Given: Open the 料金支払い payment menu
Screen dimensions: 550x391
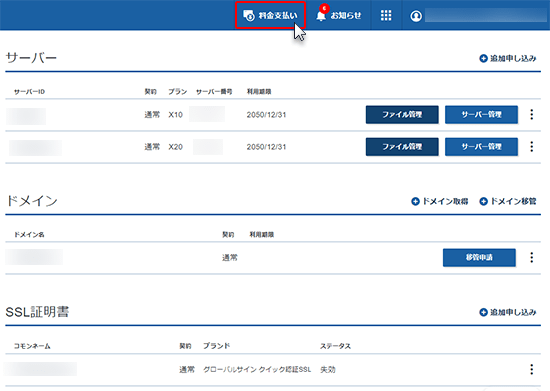Looking at the screenshot, I should pyautogui.click(x=270, y=15).
